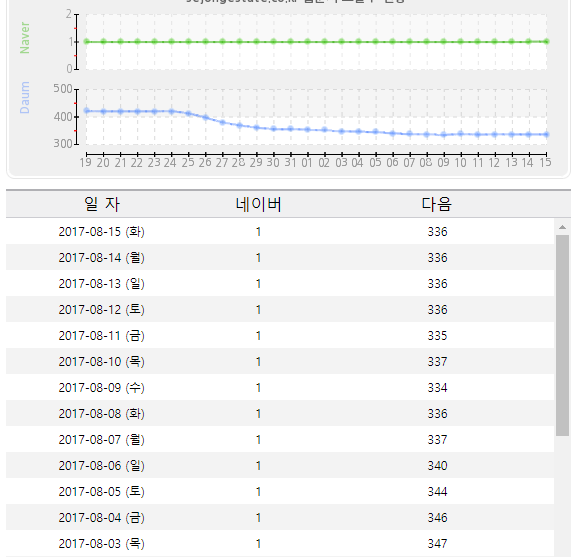
Task: Click the Daum chart point at day 19
Action: pyautogui.click(x=87, y=111)
